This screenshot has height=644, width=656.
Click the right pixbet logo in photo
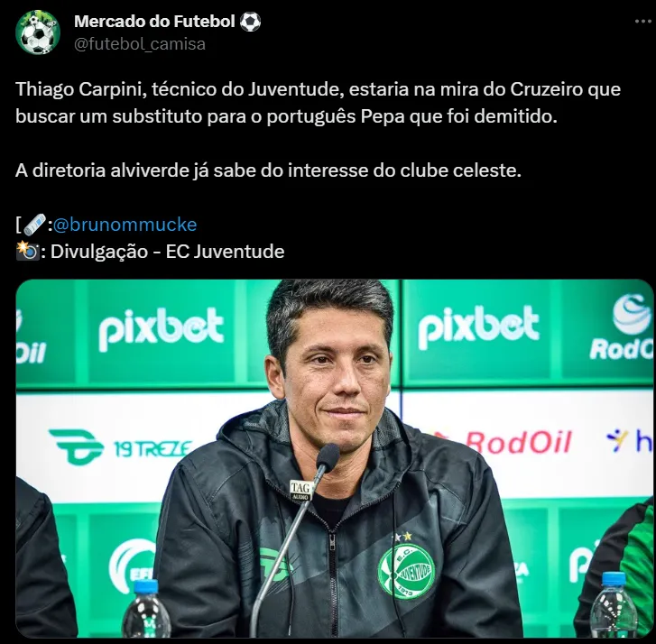(478, 327)
